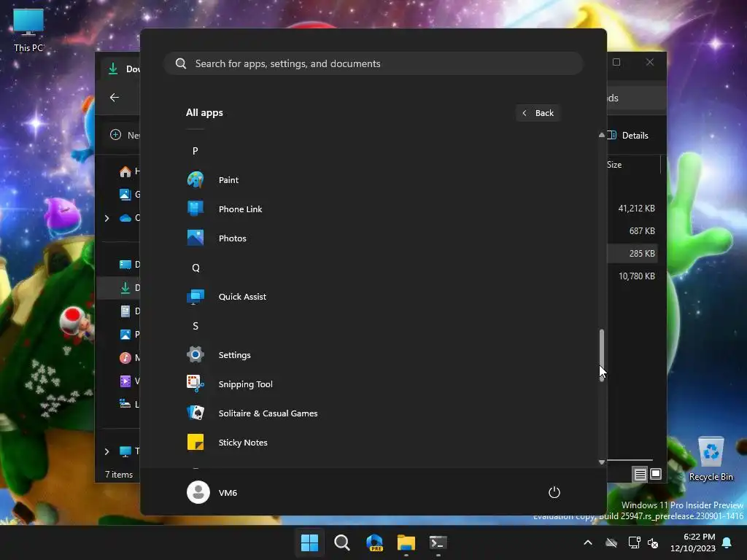Open taskbar Search

[x=341, y=542]
